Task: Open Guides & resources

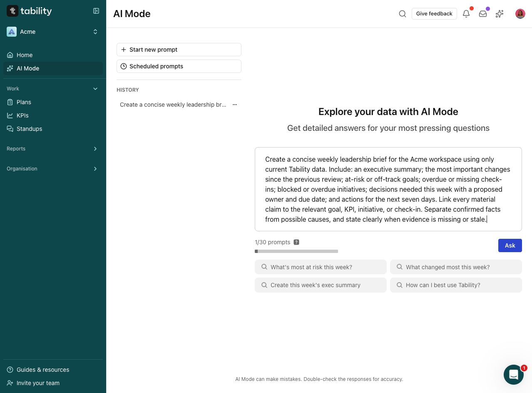Action: (53, 370)
